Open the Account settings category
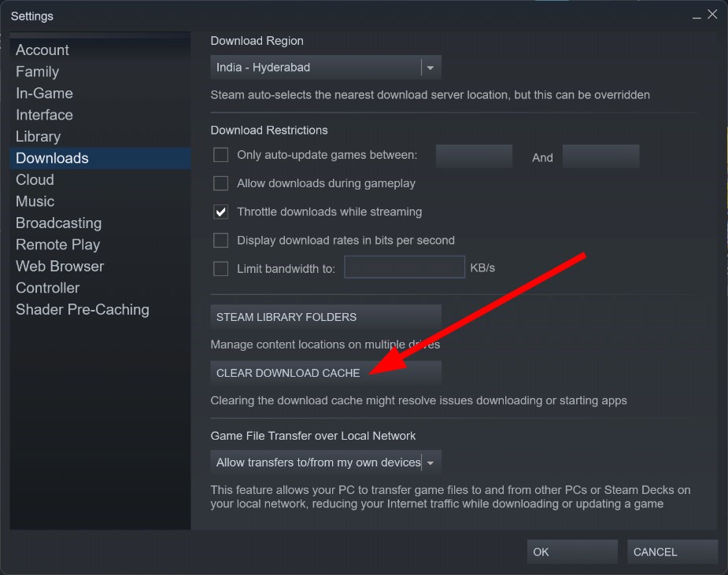 (100, 50)
